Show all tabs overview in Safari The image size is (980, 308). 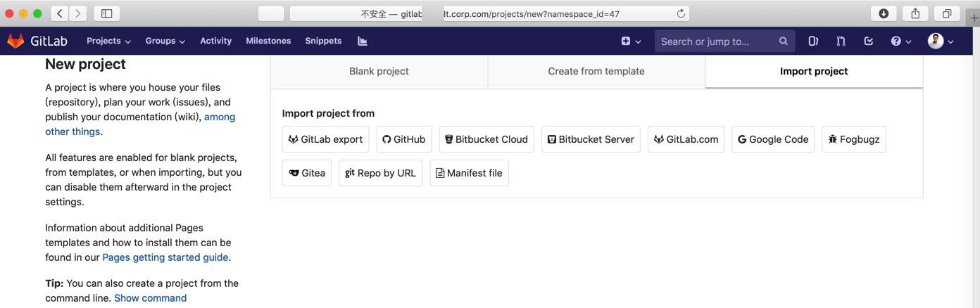(x=947, y=13)
